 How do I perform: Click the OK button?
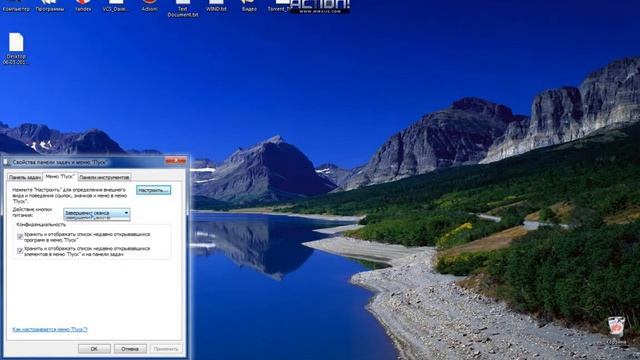[94, 349]
